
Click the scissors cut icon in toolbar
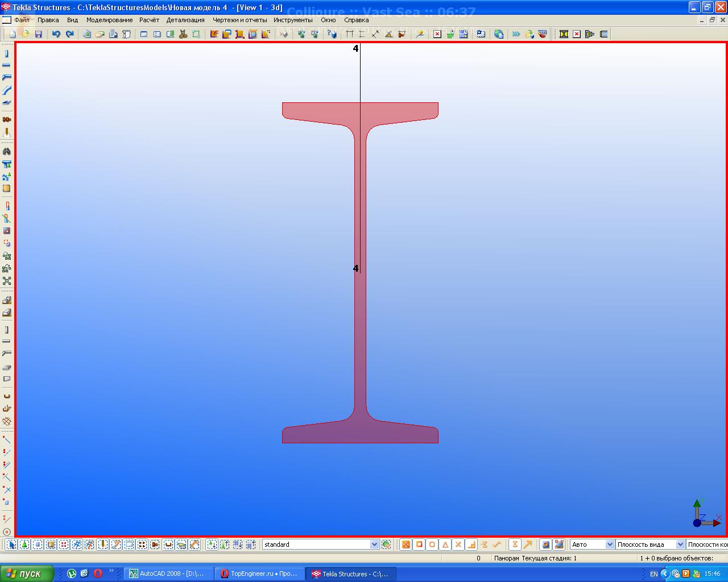[x=183, y=34]
